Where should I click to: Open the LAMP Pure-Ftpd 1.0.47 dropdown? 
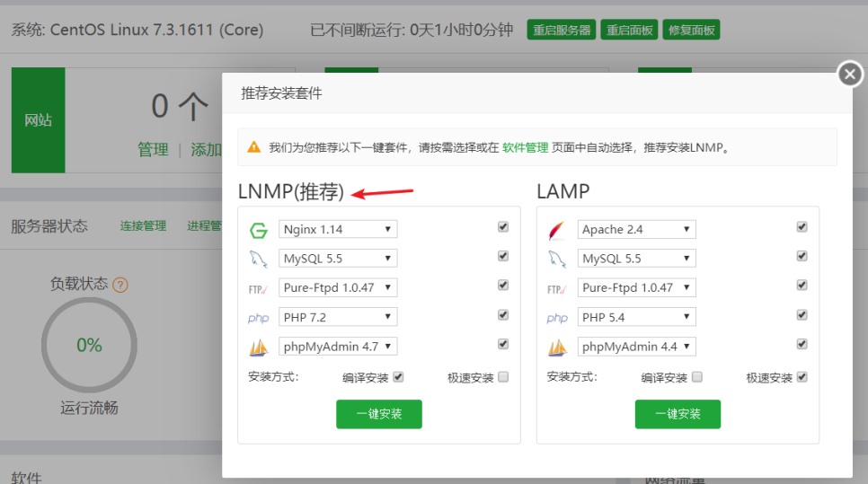(636, 287)
